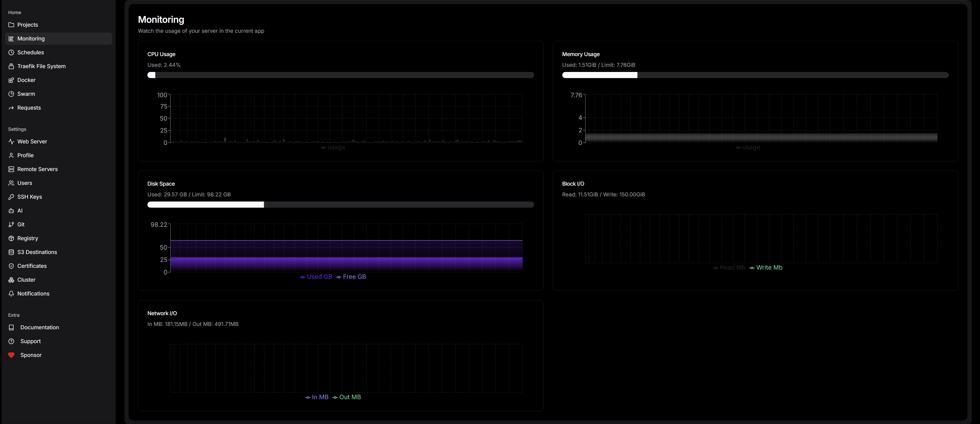The height and width of the screenshot is (424, 980).
Task: Open the Projects menu item
Action: pos(27,25)
